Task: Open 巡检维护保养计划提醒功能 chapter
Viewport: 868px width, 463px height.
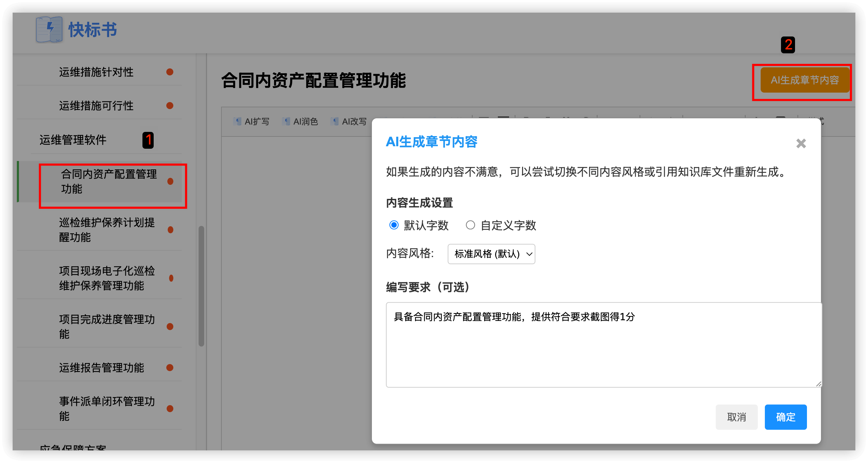Action: (x=107, y=230)
